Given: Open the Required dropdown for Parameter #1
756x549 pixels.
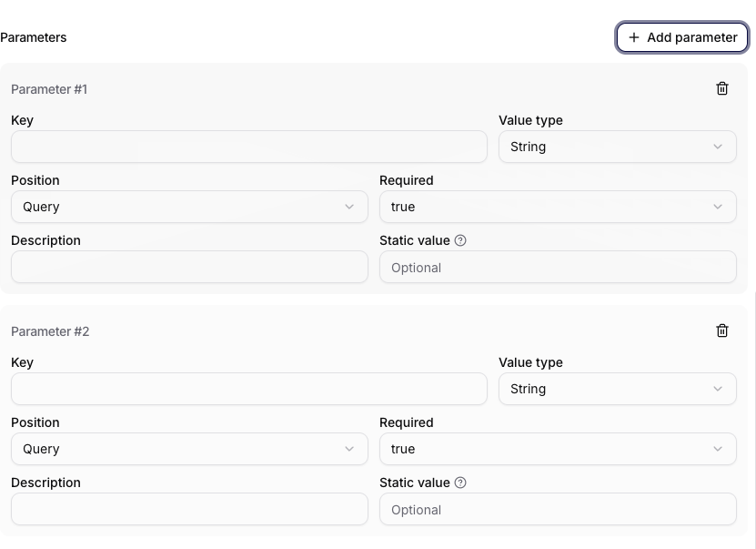Looking at the screenshot, I should click(558, 207).
